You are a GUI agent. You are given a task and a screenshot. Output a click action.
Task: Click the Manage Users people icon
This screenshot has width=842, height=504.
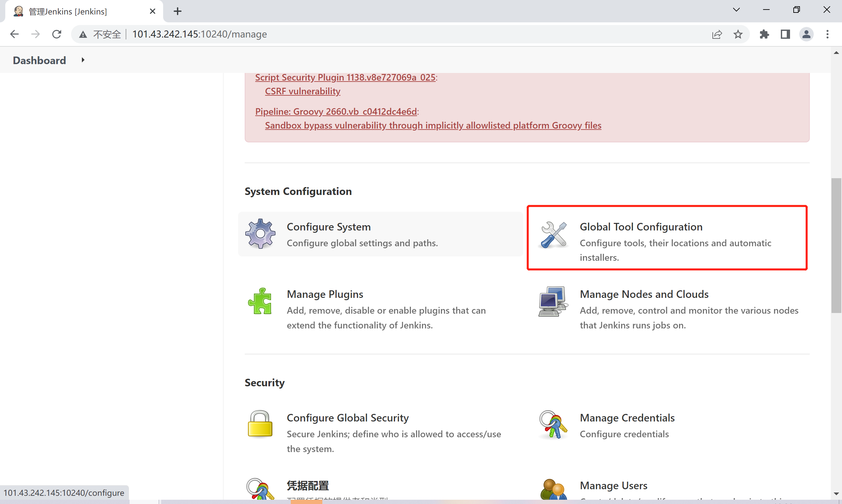click(553, 490)
